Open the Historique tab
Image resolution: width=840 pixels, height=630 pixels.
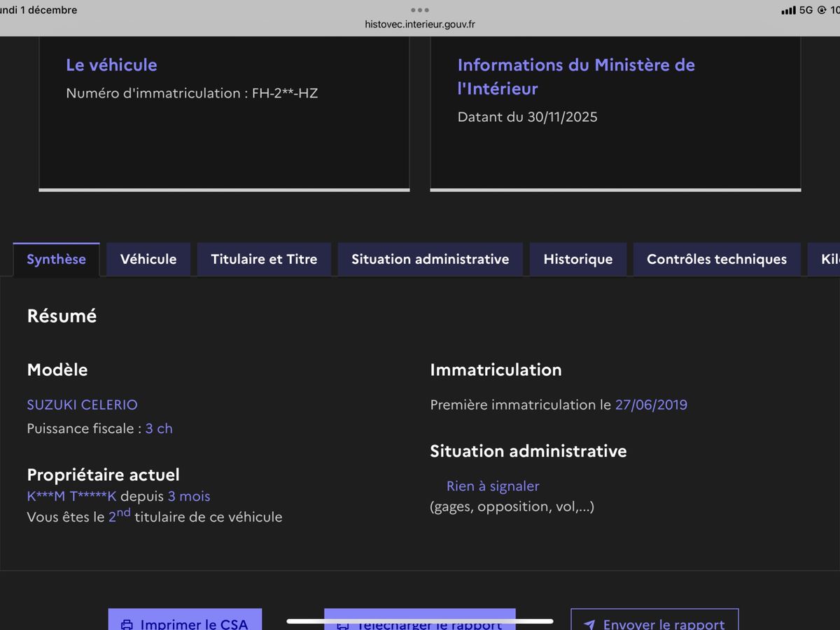pyautogui.click(x=578, y=260)
